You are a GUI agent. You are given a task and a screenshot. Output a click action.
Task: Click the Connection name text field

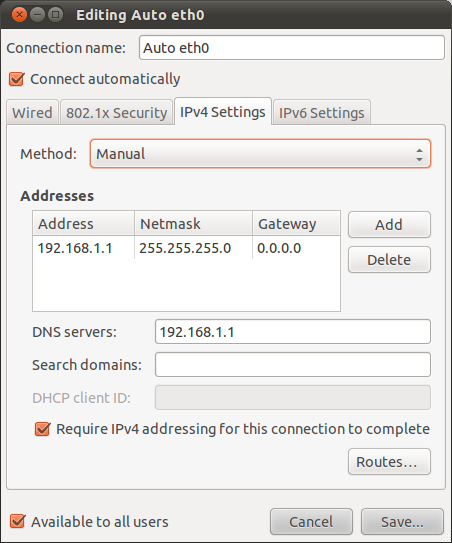tap(292, 48)
